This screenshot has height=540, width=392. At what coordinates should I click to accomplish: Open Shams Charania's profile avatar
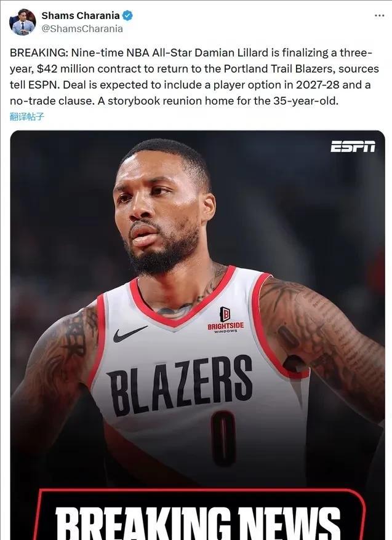click(x=22, y=22)
